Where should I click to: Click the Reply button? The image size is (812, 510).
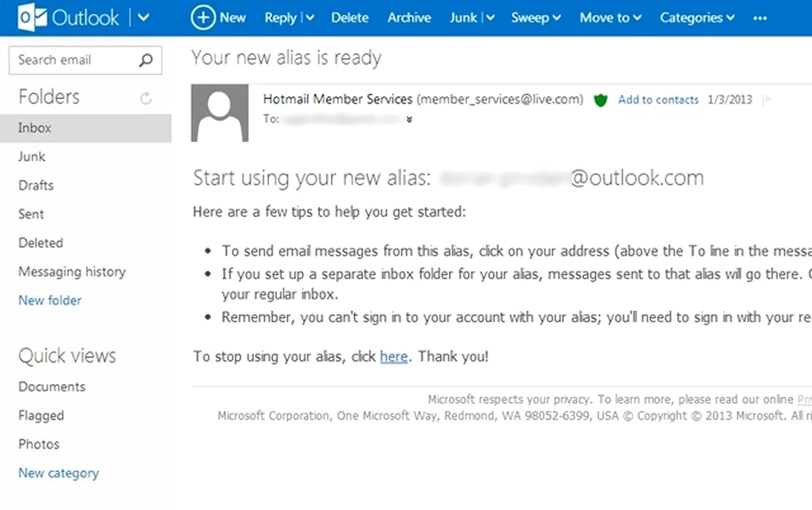[280, 17]
